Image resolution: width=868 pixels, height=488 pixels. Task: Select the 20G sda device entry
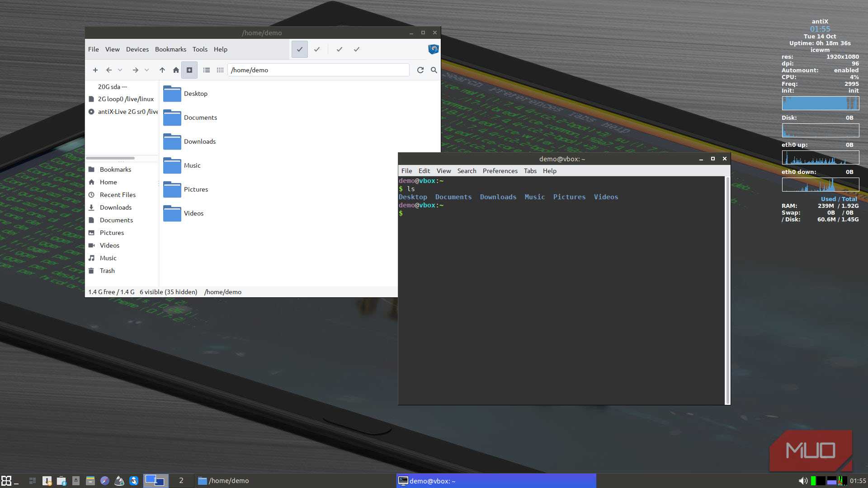(112, 87)
